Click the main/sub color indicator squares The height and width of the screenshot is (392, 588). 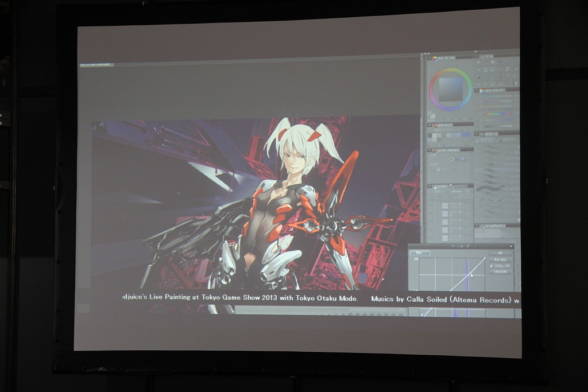(433, 116)
